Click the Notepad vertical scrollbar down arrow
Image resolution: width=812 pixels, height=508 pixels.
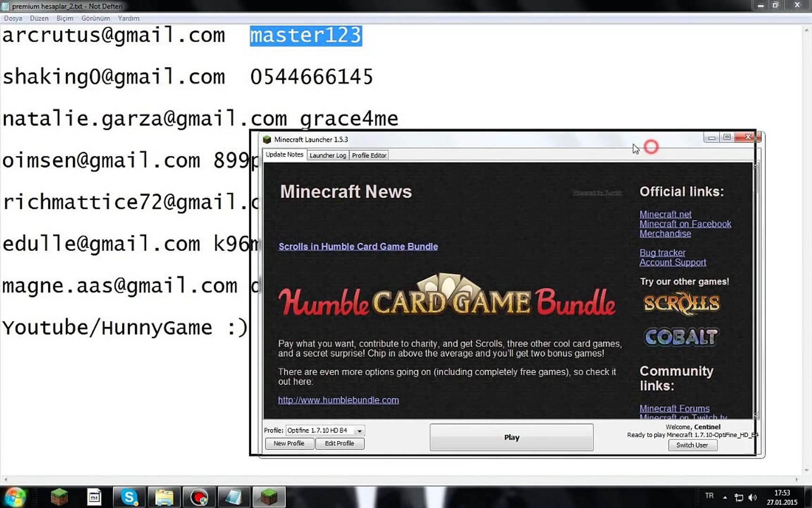[x=807, y=470]
